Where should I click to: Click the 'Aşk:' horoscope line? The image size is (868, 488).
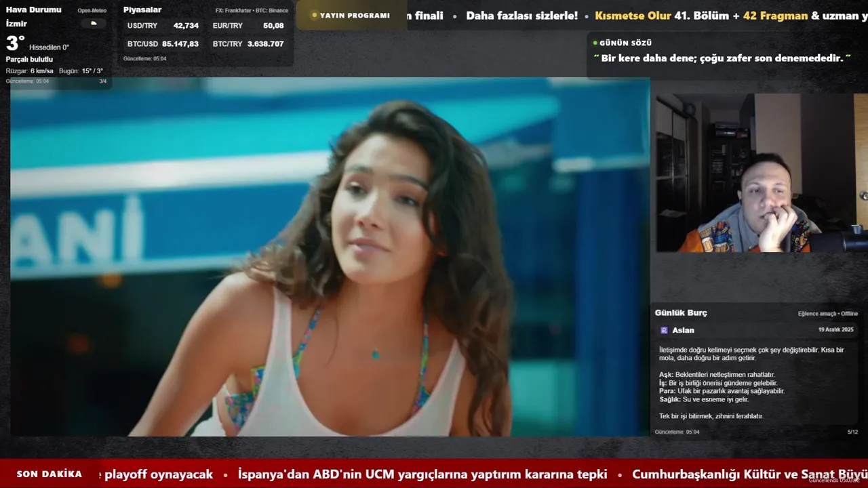(x=717, y=375)
